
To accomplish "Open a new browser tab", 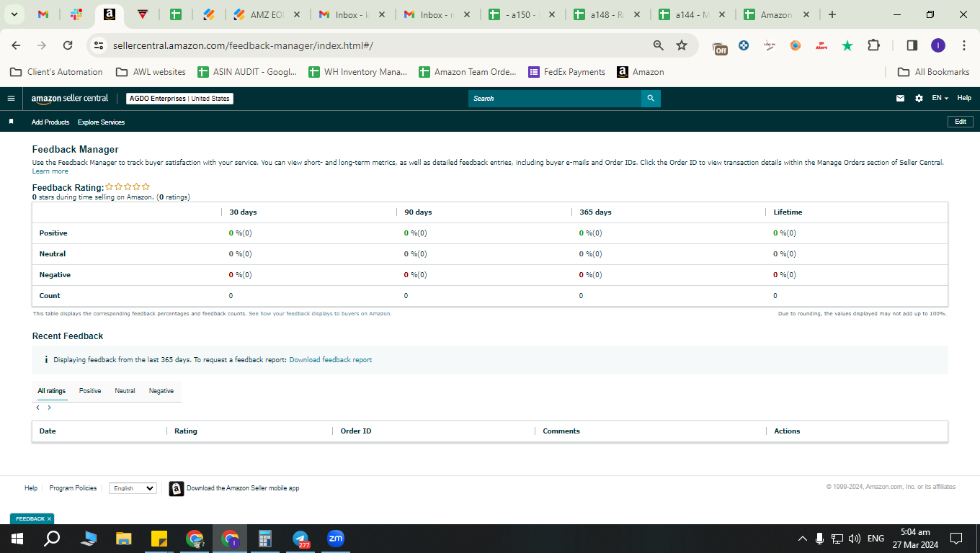I will click(832, 14).
